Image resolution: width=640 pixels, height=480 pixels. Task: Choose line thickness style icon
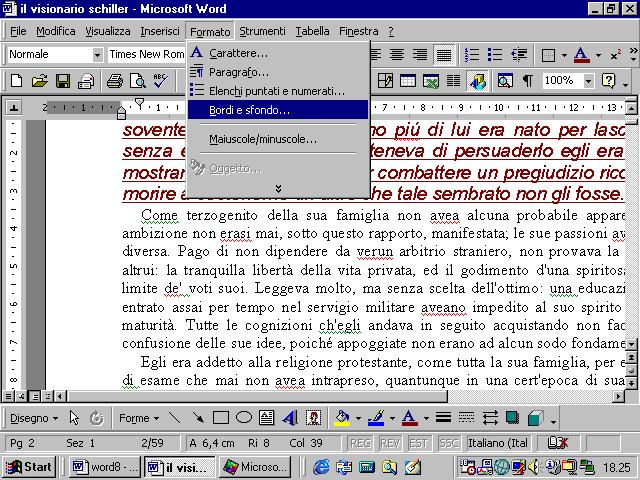(443, 418)
